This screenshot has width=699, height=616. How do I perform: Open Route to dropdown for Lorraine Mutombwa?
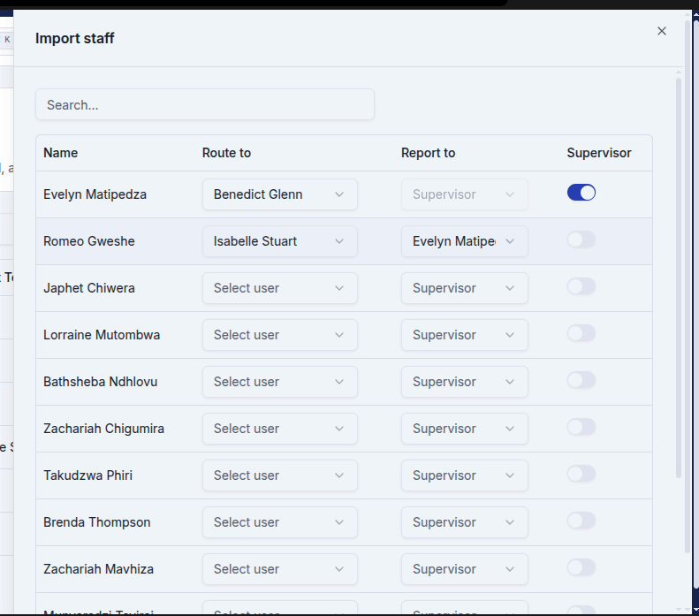click(x=280, y=335)
